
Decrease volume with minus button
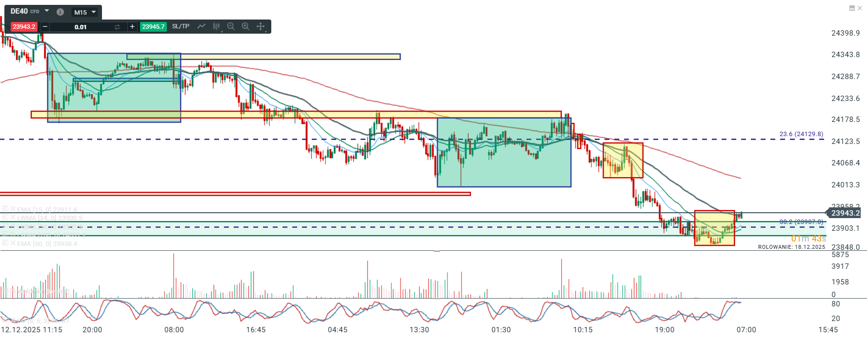point(45,27)
